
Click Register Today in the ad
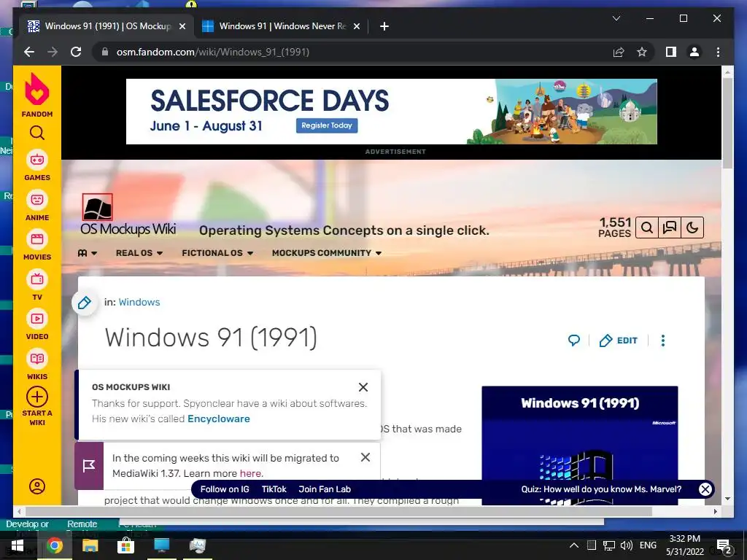(327, 125)
